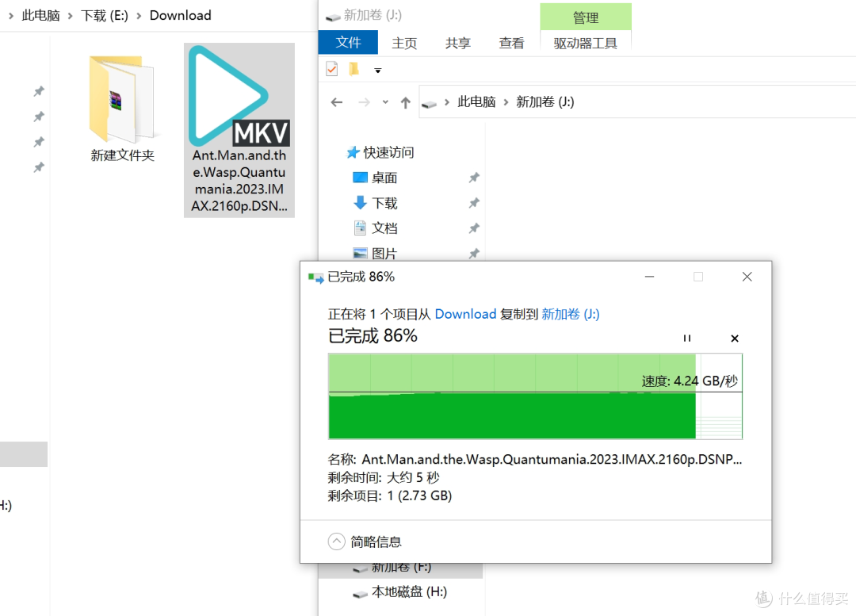Click the 图片 pictures icon in sidebar

point(360,253)
